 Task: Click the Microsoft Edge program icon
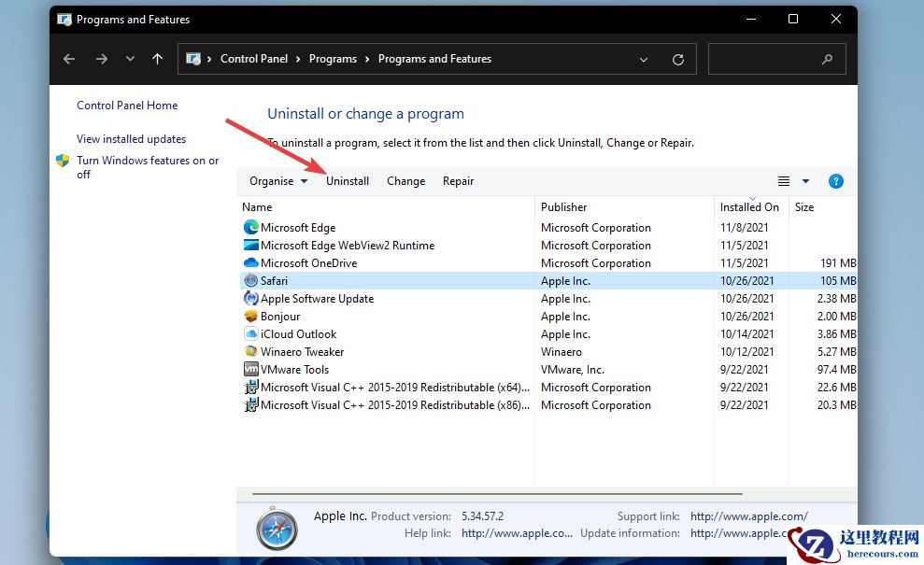pyautogui.click(x=251, y=227)
